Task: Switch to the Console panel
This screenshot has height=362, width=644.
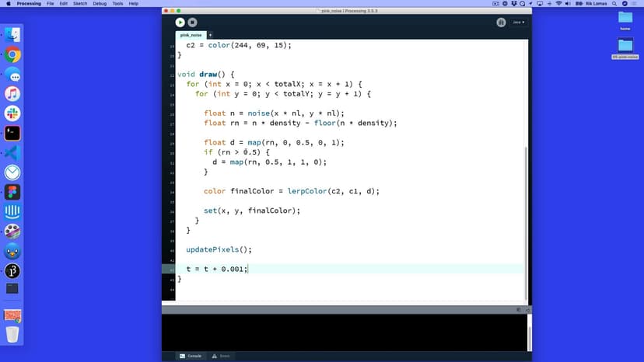Action: click(x=191, y=356)
